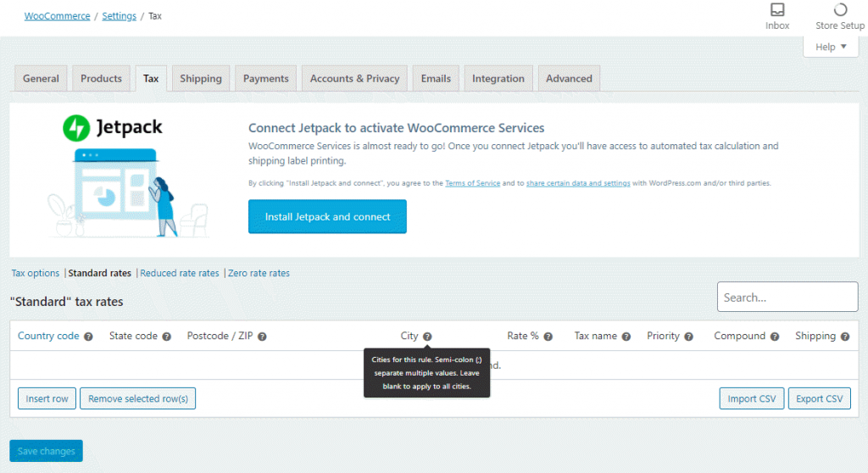Viewport: 868px width, 473px height.
Task: Click the Compound help icon
Action: click(x=775, y=337)
